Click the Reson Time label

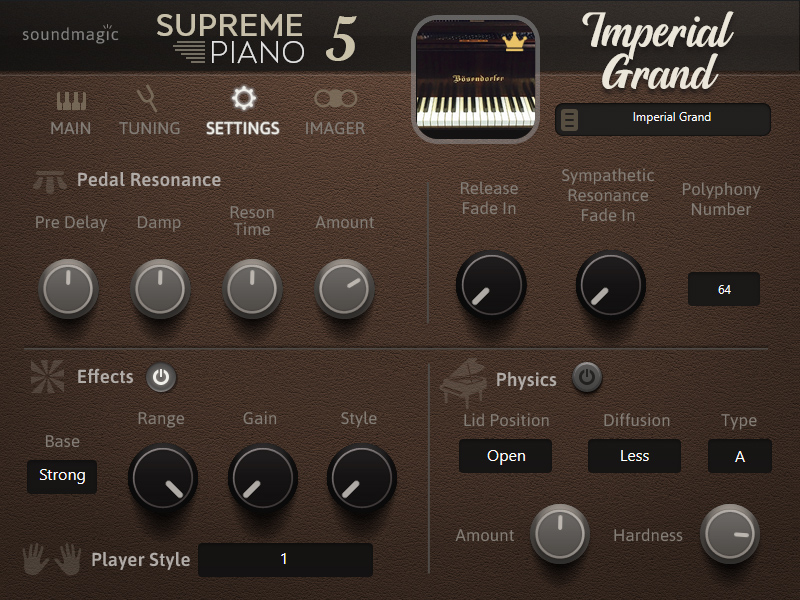click(252, 221)
